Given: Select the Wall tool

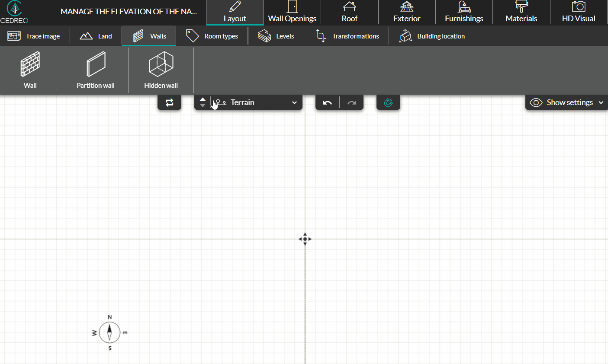Looking at the screenshot, I should point(30,69).
